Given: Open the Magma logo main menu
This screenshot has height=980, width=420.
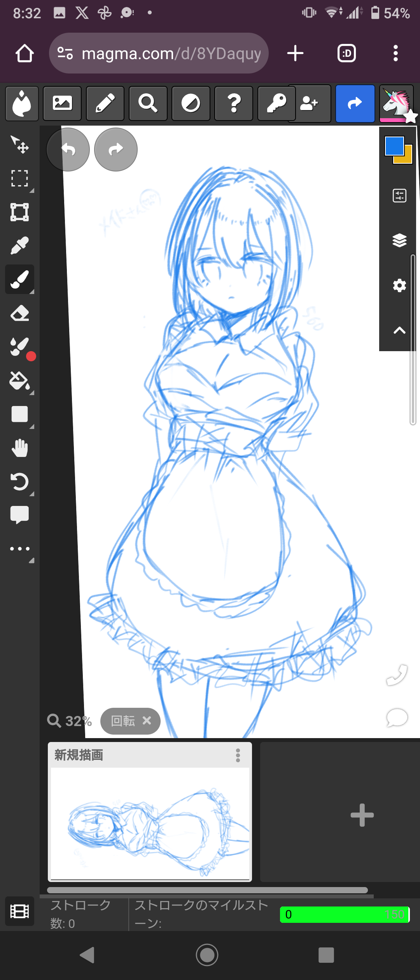Looking at the screenshot, I should (x=22, y=103).
